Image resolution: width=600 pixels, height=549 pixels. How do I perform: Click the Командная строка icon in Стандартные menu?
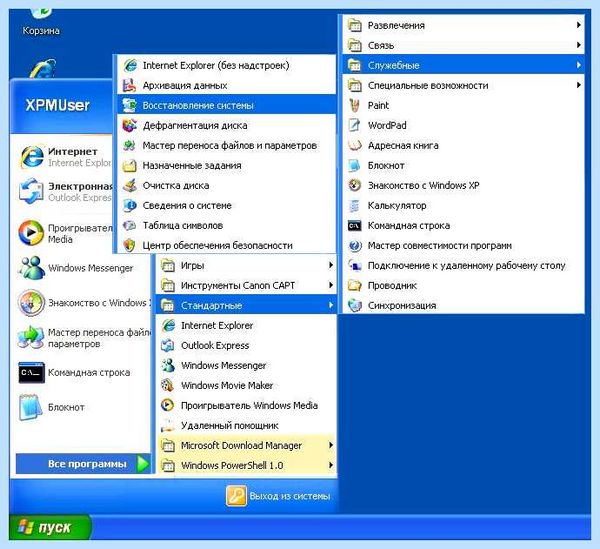355,225
